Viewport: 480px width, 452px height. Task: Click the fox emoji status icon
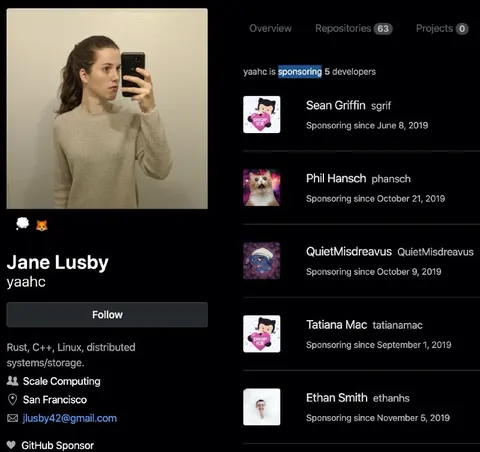pyautogui.click(x=42, y=225)
